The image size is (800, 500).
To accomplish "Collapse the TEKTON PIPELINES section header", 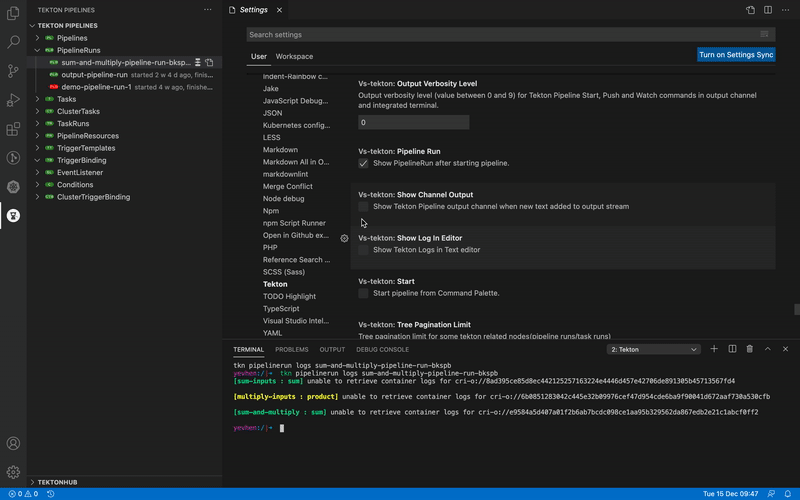I will pyautogui.click(x=124, y=26).
